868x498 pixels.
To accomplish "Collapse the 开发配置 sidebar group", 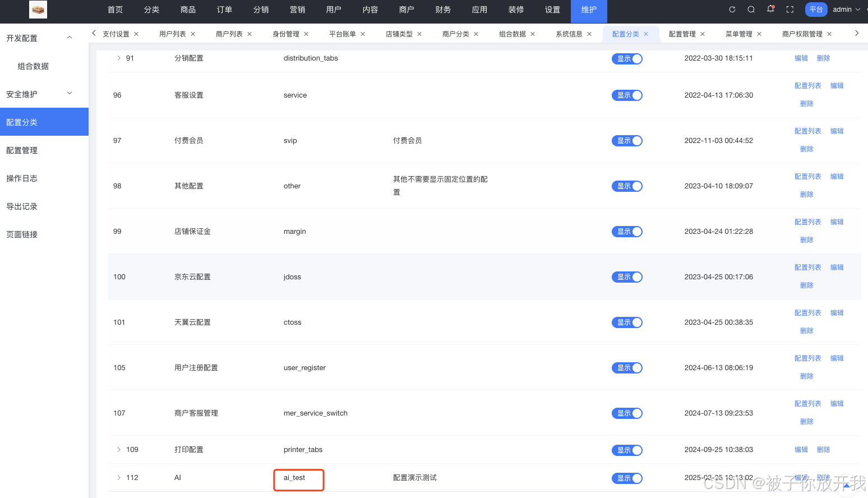I will pyautogui.click(x=70, y=38).
